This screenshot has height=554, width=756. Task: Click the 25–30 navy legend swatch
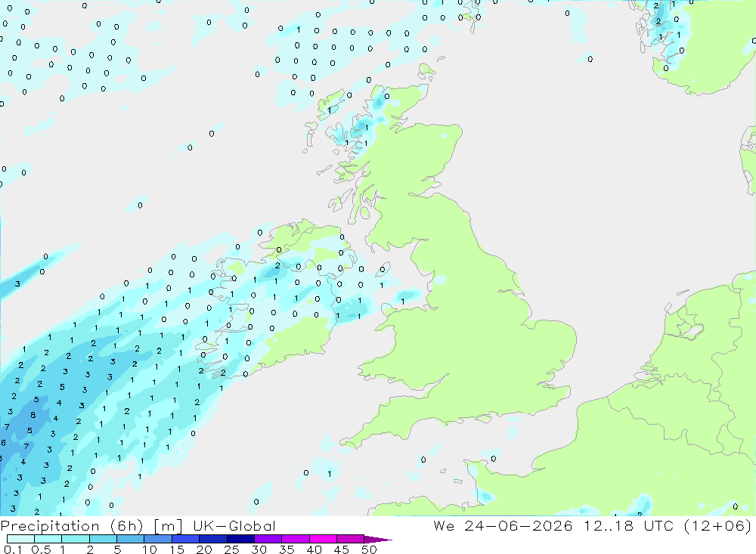coord(240,539)
